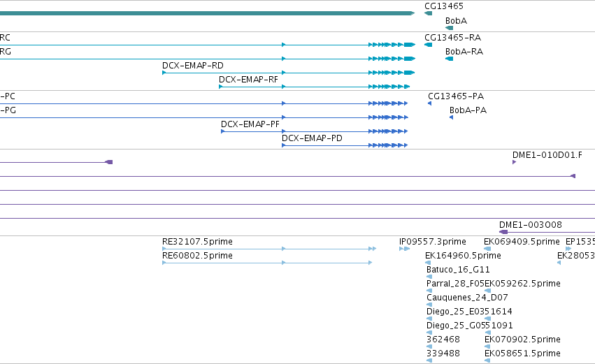Click the thick purple block ending the short purple line

(109, 162)
